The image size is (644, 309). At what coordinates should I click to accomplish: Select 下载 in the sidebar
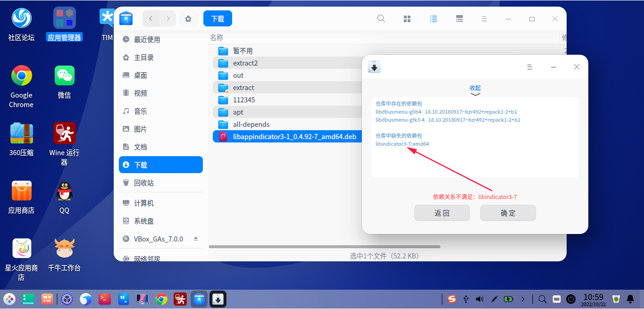tap(160, 164)
